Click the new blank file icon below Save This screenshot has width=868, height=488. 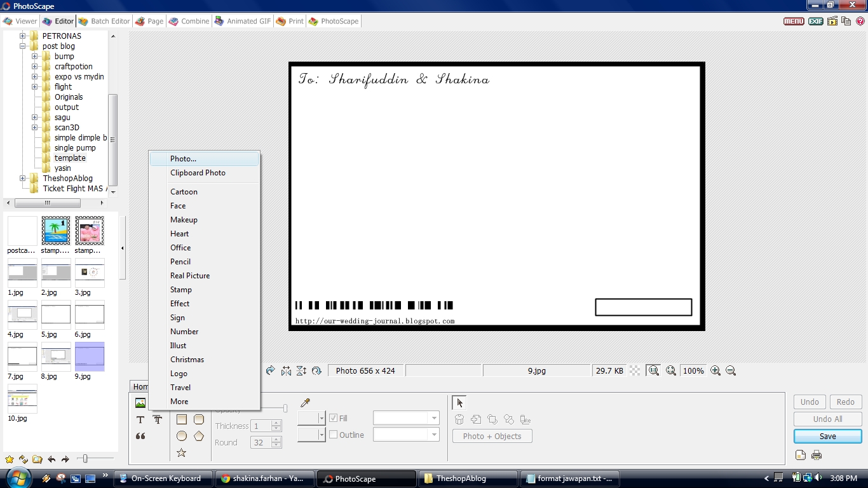point(801,455)
